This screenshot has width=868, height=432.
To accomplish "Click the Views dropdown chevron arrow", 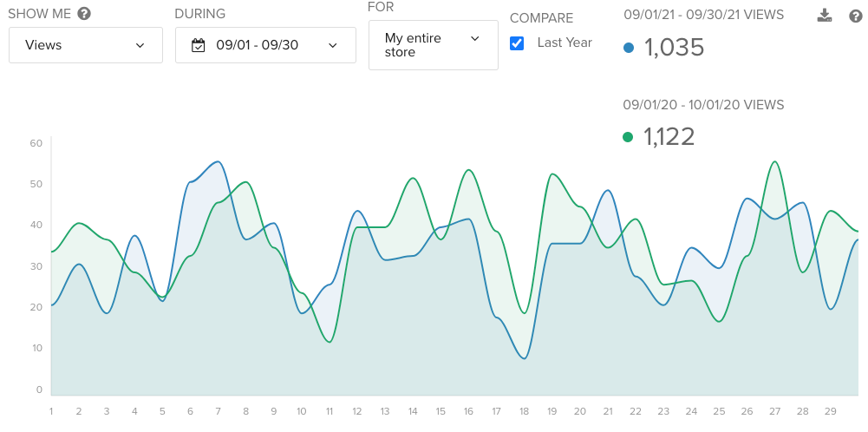I will pos(140,45).
